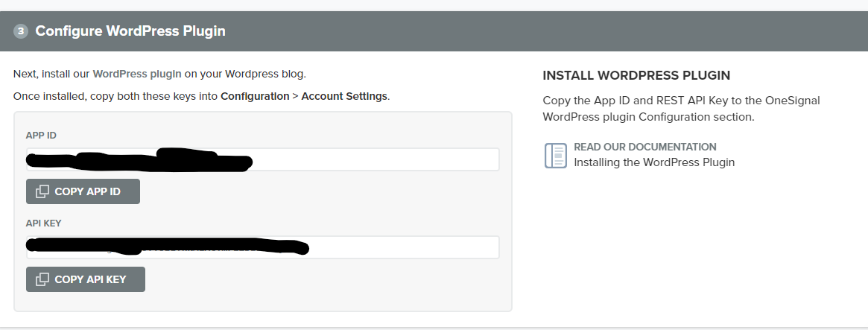The width and height of the screenshot is (868, 330).
Task: Click the Configuration bold text
Action: [x=255, y=96]
